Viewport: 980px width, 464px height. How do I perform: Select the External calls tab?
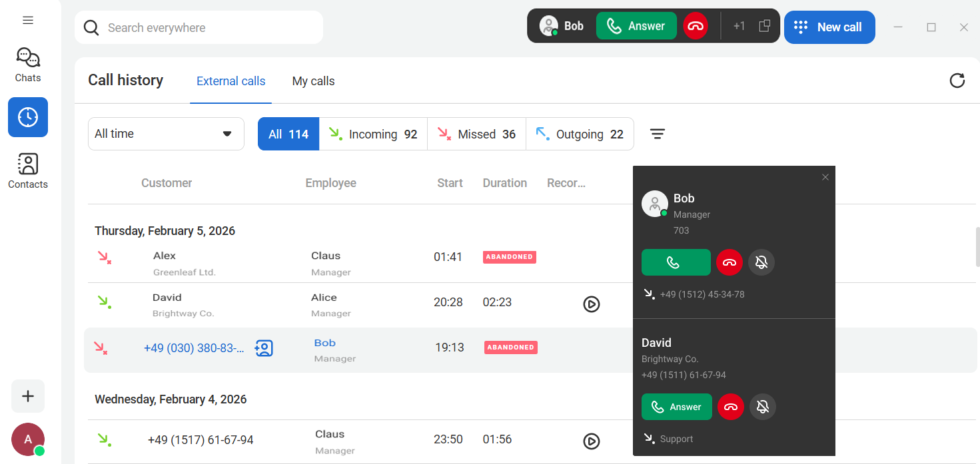click(x=231, y=81)
